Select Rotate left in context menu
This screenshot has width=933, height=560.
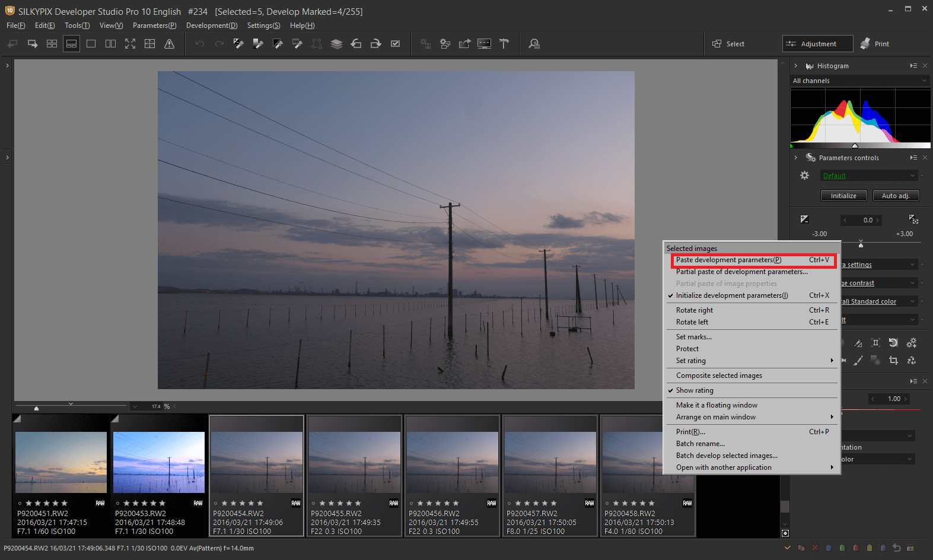pos(752,322)
